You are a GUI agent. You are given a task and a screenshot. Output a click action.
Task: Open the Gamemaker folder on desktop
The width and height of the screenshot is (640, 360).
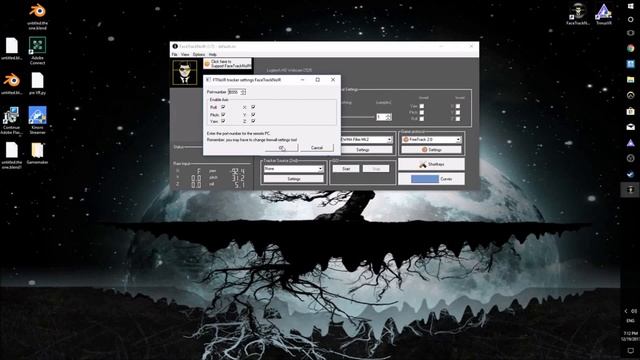(x=37, y=153)
